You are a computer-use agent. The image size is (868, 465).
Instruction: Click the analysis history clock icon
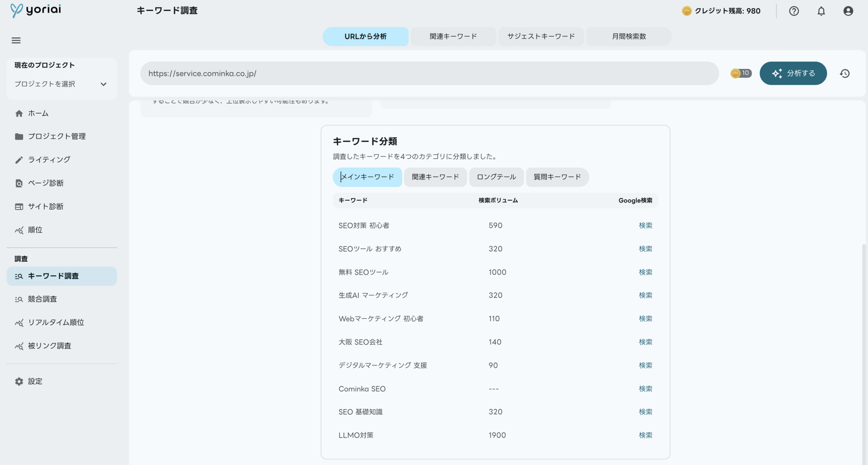coord(845,73)
